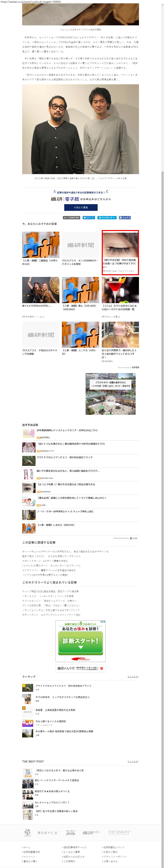Viewport: 164px width, 868px height.
Task: Click the 診断スタート! ad button
Action: coord(80,643)
